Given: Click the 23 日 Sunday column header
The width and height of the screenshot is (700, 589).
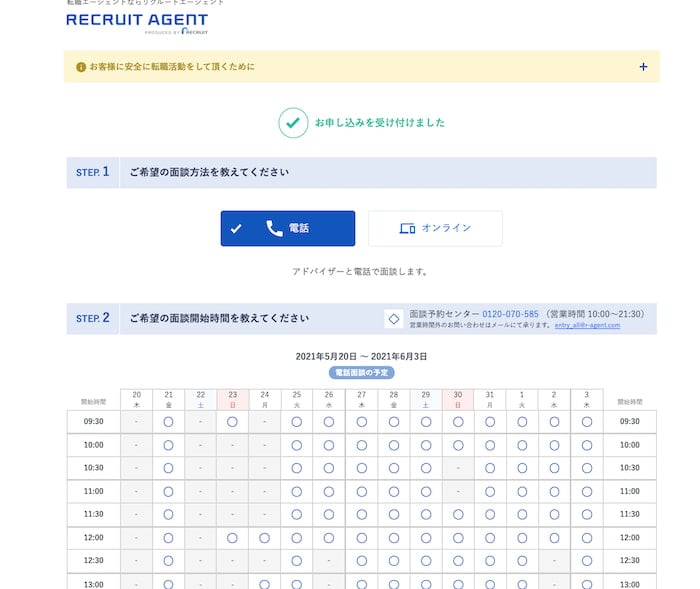Looking at the screenshot, I should pyautogui.click(x=233, y=400).
